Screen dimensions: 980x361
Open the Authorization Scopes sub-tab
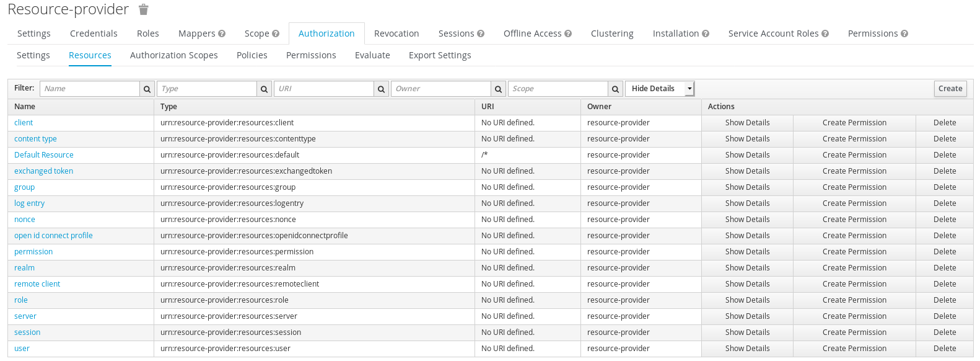(174, 55)
